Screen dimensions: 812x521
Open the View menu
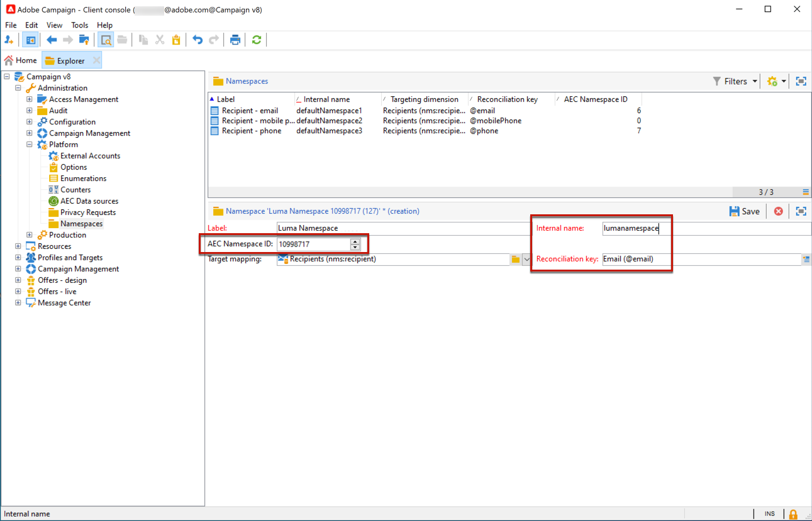pos(55,25)
